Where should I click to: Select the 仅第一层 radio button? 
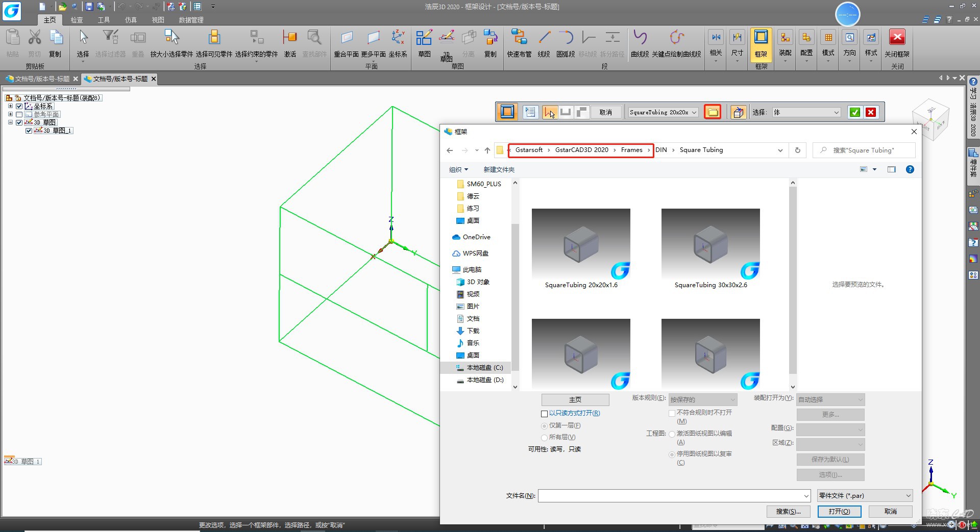coord(544,425)
